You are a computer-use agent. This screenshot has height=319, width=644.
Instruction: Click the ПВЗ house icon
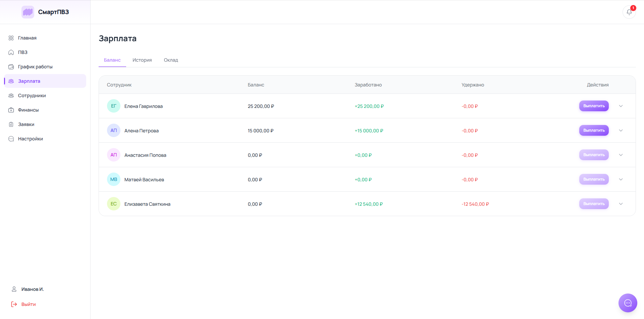11,52
